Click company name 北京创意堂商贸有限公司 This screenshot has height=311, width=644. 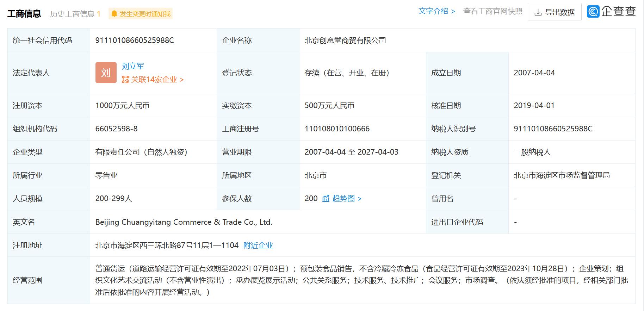345,41
